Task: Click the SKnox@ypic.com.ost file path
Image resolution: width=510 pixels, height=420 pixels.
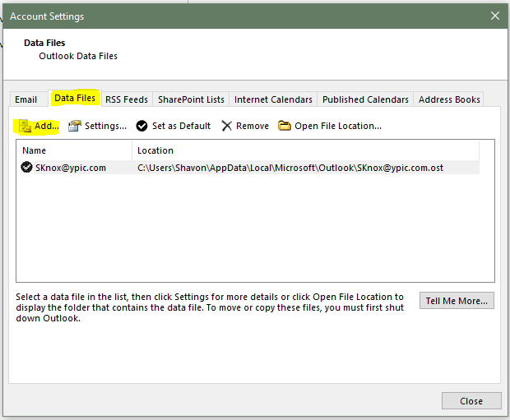Action: coord(290,168)
